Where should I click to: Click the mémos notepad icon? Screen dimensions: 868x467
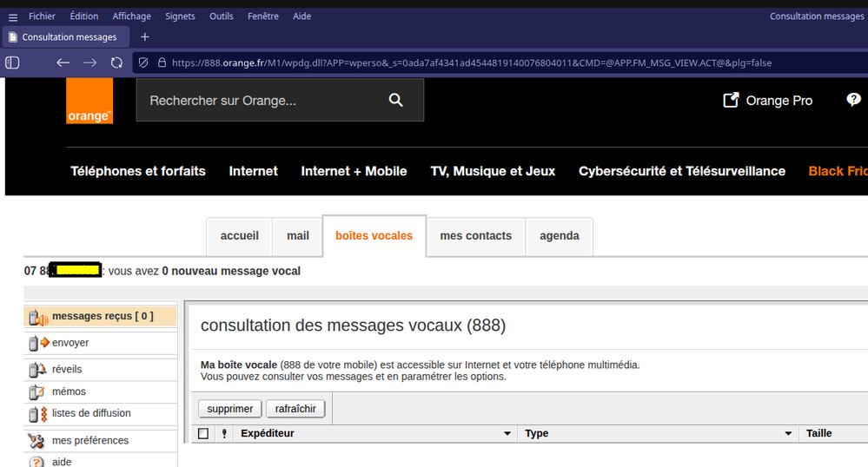click(36, 391)
